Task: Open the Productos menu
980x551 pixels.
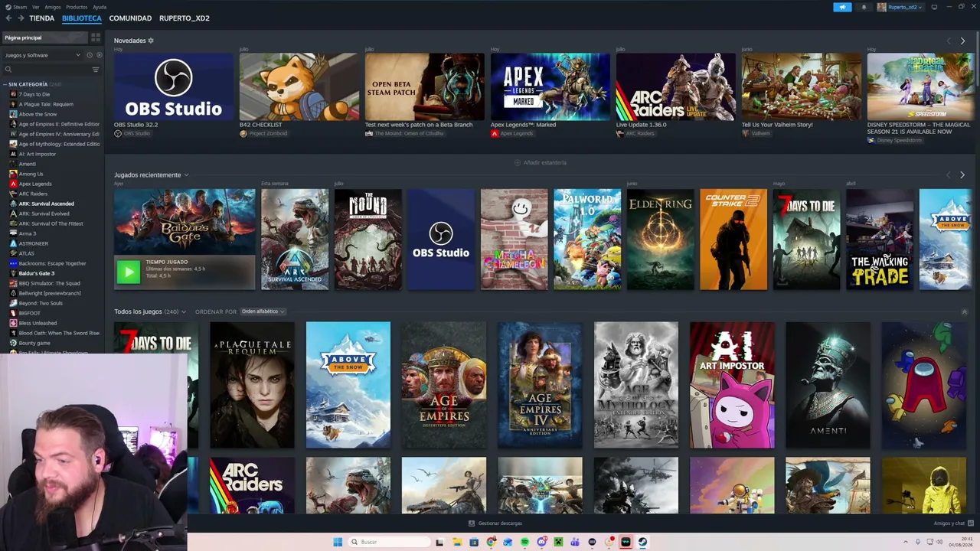Action: point(77,7)
